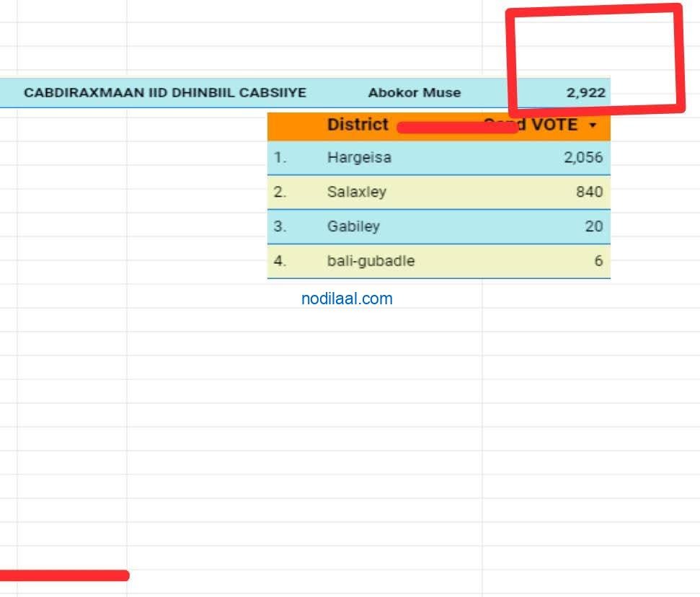The image size is (700, 597).
Task: Select the Abokor Muse cell
Action: click(414, 93)
